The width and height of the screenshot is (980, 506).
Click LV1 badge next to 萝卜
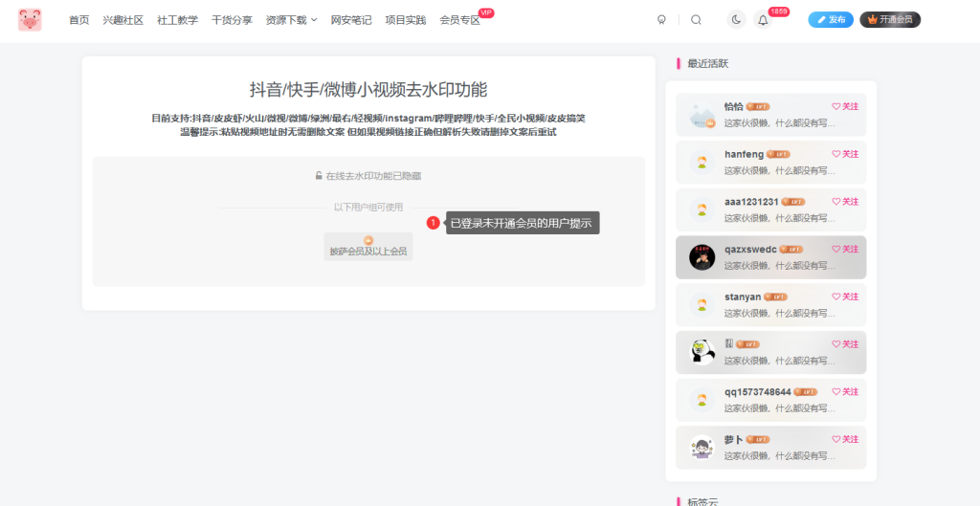(758, 439)
